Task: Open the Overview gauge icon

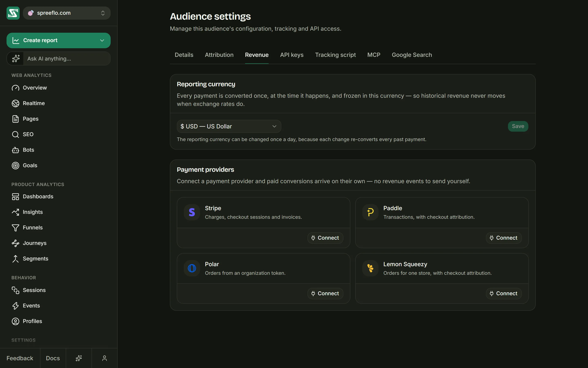Action: [x=15, y=88]
